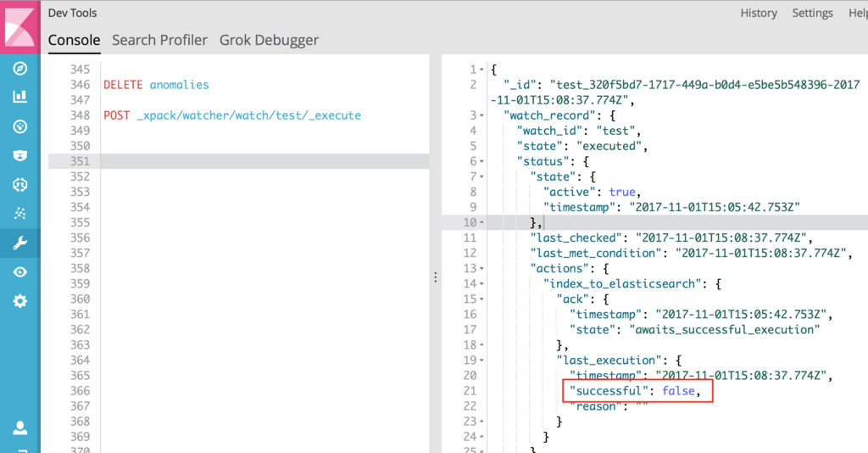
Task: Collapse ack fold arrow at line 15
Action: (481, 299)
